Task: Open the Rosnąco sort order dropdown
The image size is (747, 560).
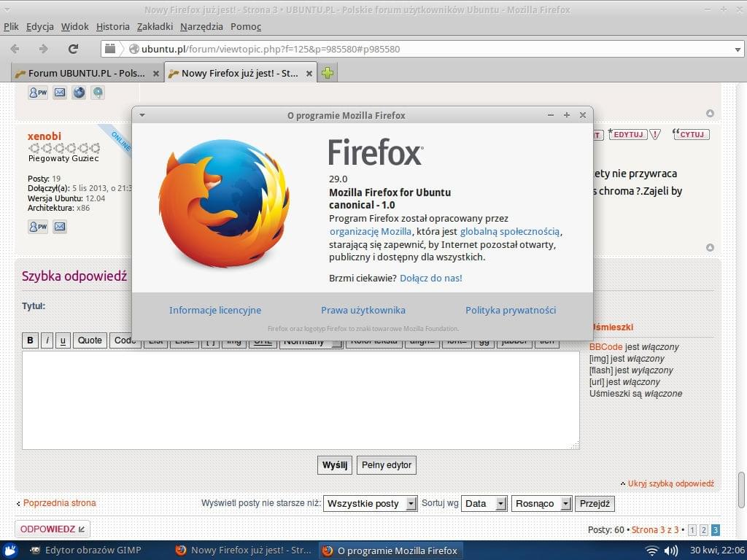Action: [541, 503]
